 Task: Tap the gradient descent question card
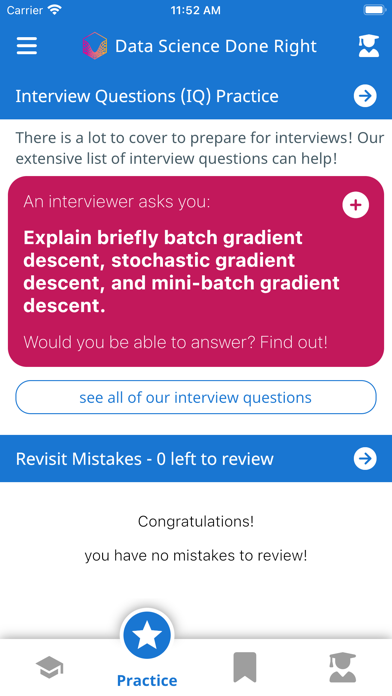click(x=196, y=272)
